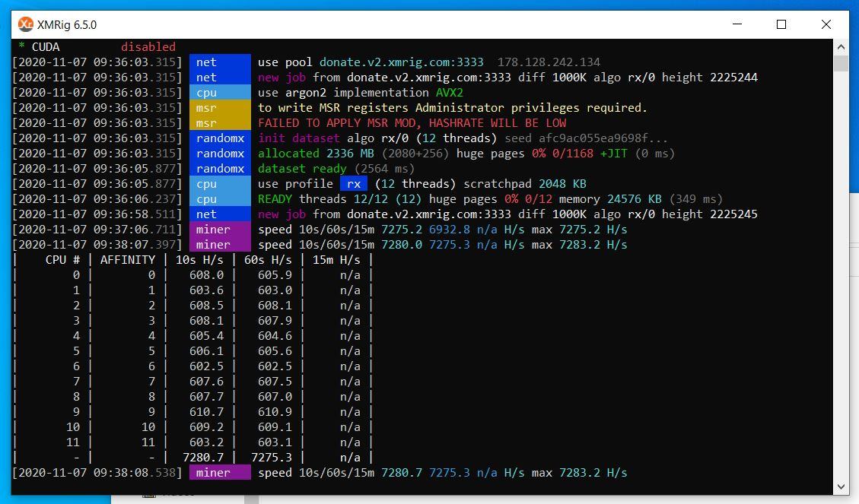Click the 'net' tag on the 09:36:58 line
The height and width of the screenshot is (504, 859).
point(220,214)
